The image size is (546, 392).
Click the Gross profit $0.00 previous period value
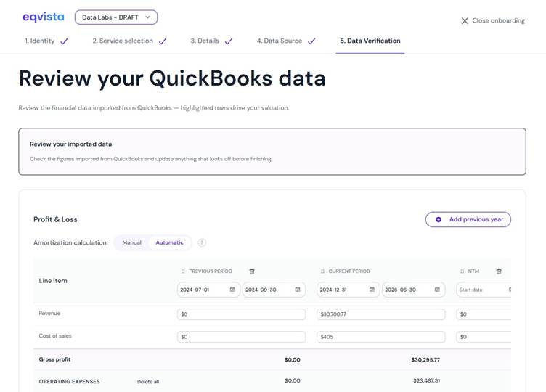pos(293,359)
